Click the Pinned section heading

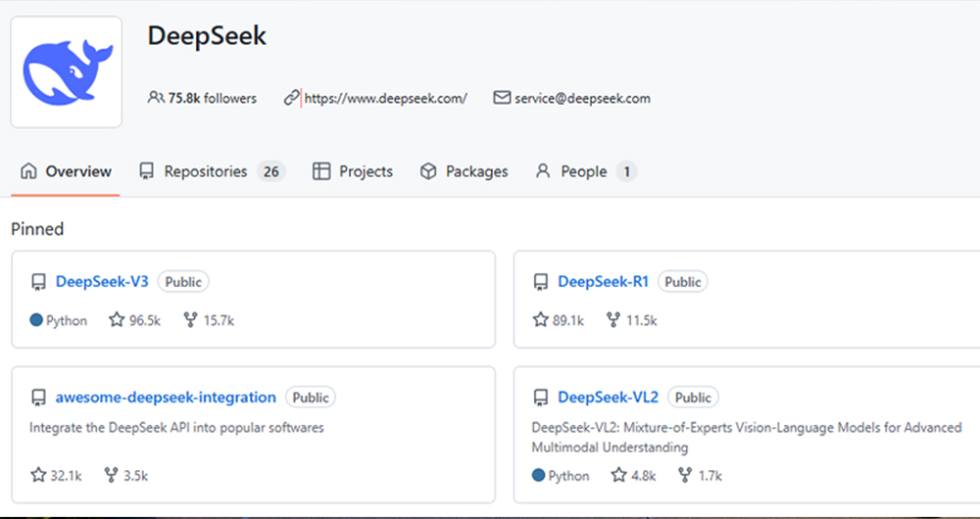click(37, 229)
